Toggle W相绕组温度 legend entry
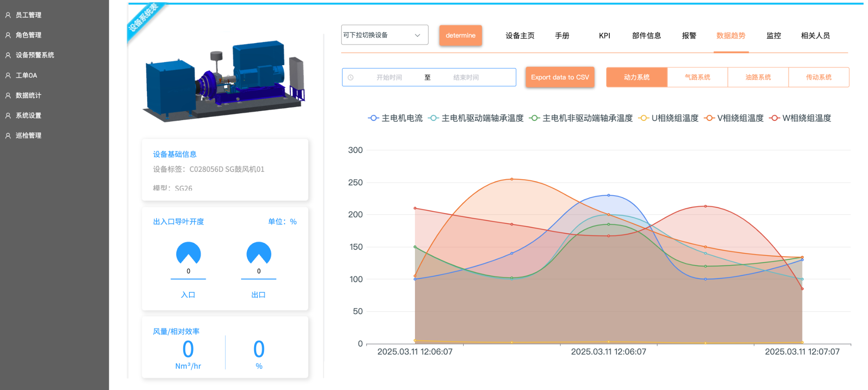Viewport: 868px width, 390px height. tap(800, 118)
